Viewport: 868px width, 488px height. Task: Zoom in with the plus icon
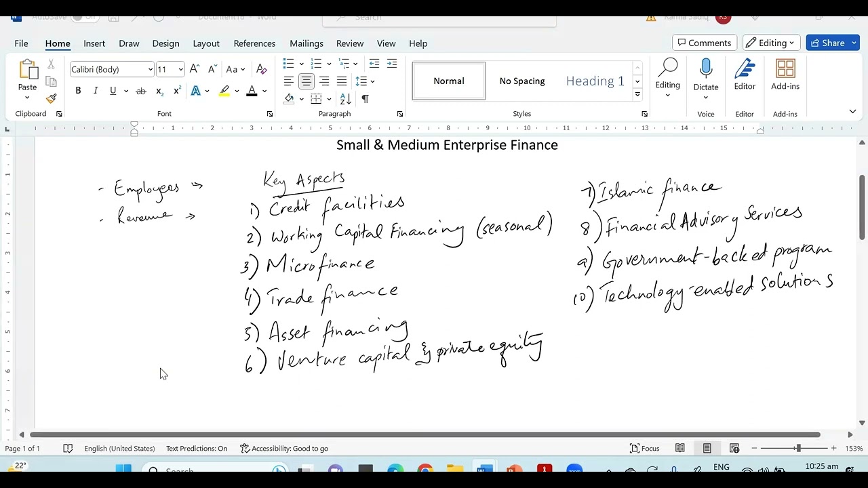coord(834,448)
